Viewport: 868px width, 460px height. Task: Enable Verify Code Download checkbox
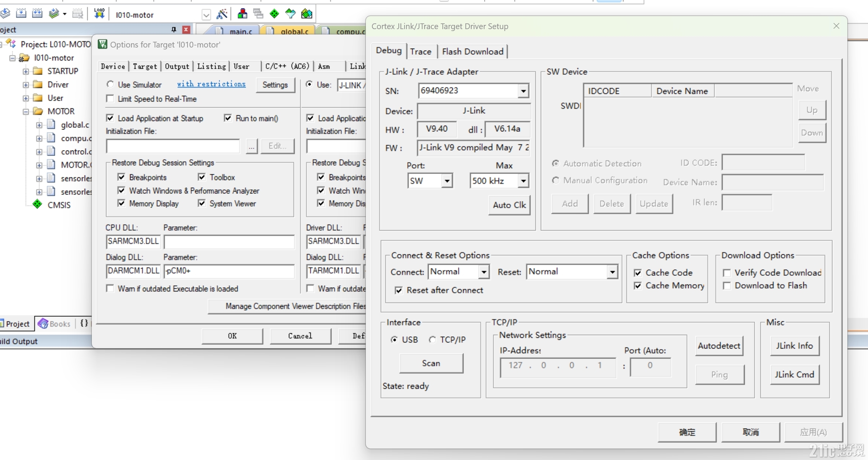[x=726, y=273]
